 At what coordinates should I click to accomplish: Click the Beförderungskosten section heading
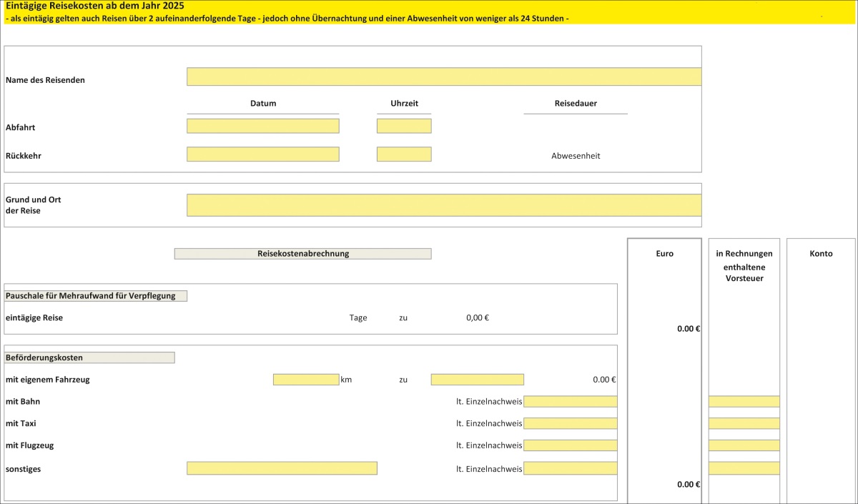(x=89, y=357)
